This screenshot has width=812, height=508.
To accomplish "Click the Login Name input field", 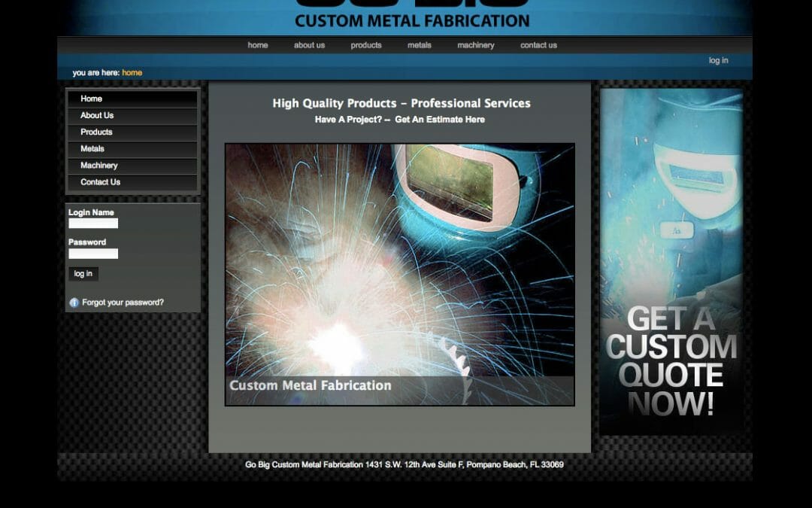I will [93, 223].
